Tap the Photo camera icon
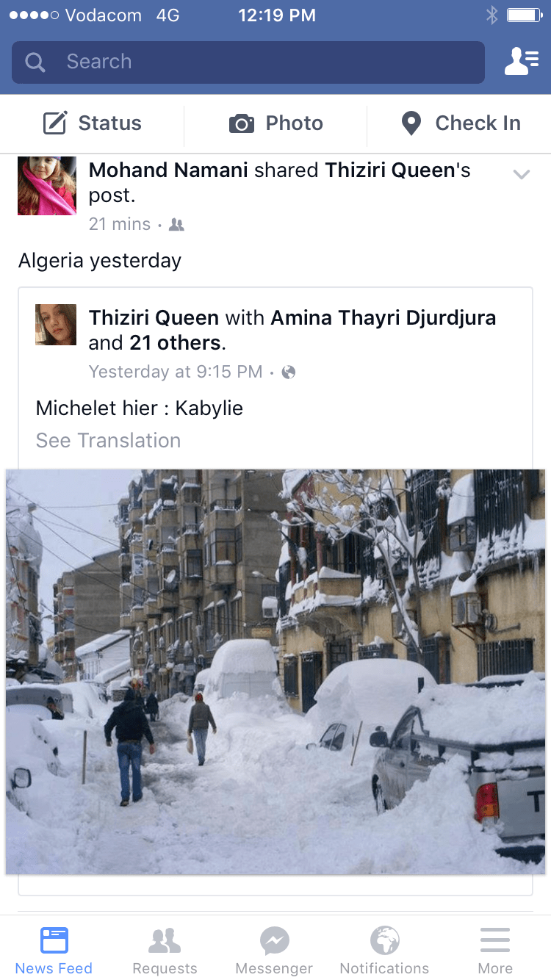Viewport: 551px width, 980px height. (x=241, y=123)
